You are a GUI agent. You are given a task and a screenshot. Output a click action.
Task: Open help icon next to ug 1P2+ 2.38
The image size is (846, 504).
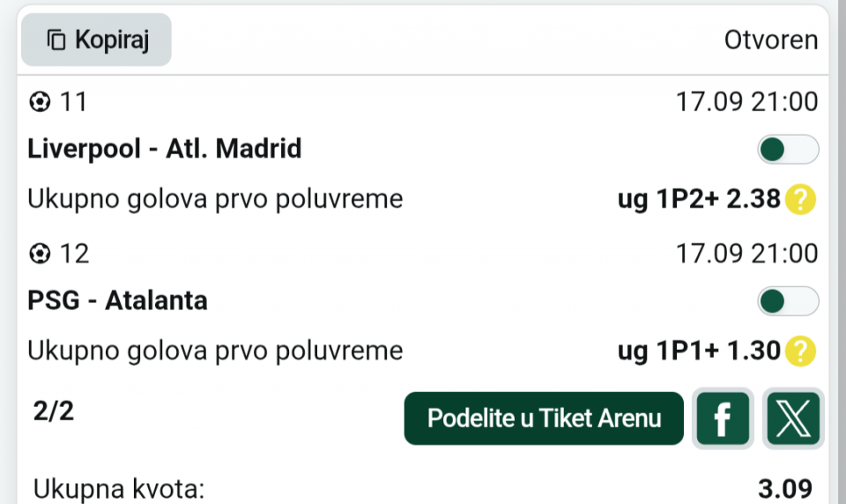point(800,199)
